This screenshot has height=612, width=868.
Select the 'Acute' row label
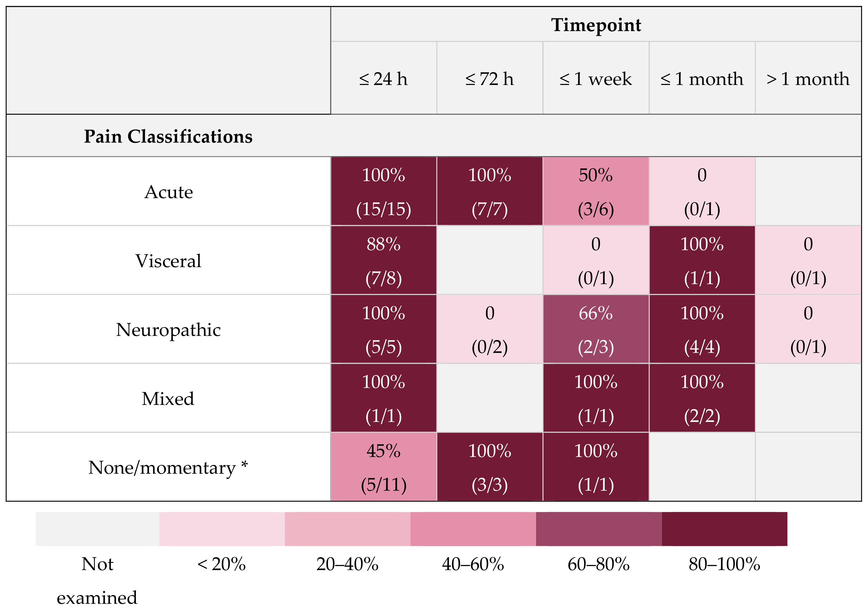click(x=169, y=192)
